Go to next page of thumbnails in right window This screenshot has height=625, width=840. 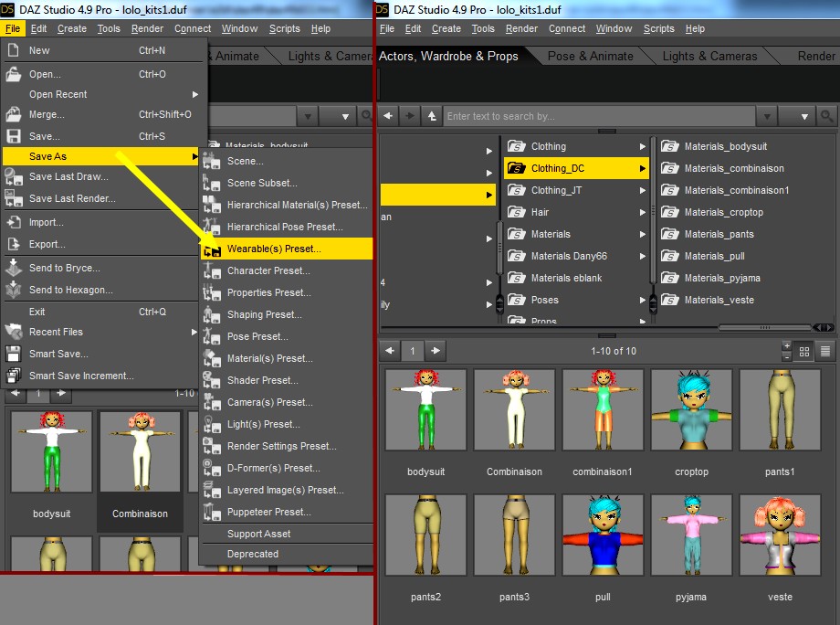[x=436, y=351]
